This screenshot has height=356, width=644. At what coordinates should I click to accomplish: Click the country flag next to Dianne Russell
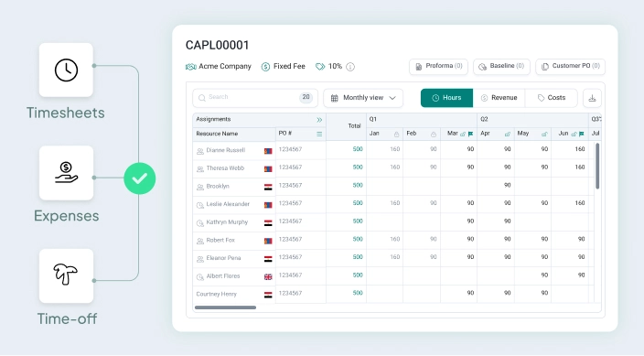pyautogui.click(x=268, y=151)
